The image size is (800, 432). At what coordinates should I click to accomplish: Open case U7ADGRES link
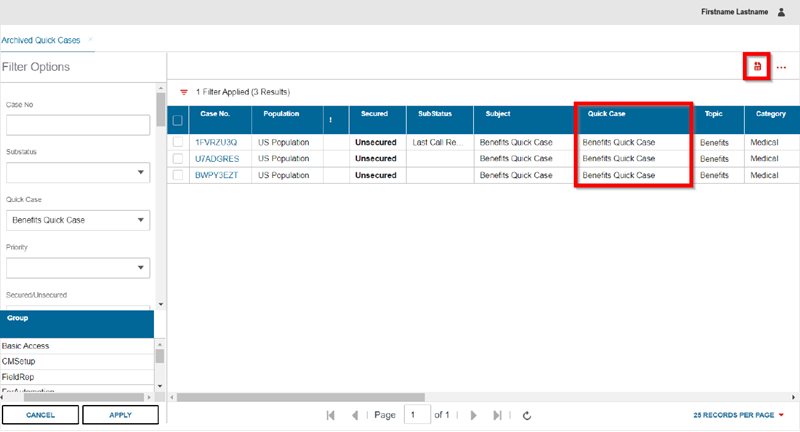[217, 159]
